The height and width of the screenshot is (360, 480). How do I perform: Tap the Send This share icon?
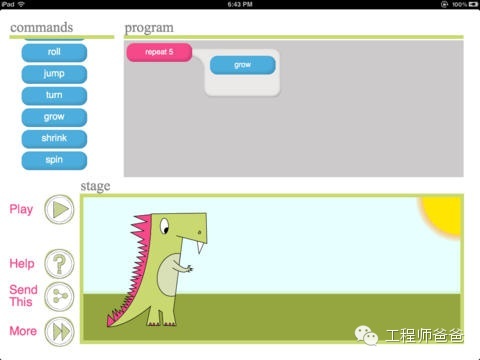[59, 296]
